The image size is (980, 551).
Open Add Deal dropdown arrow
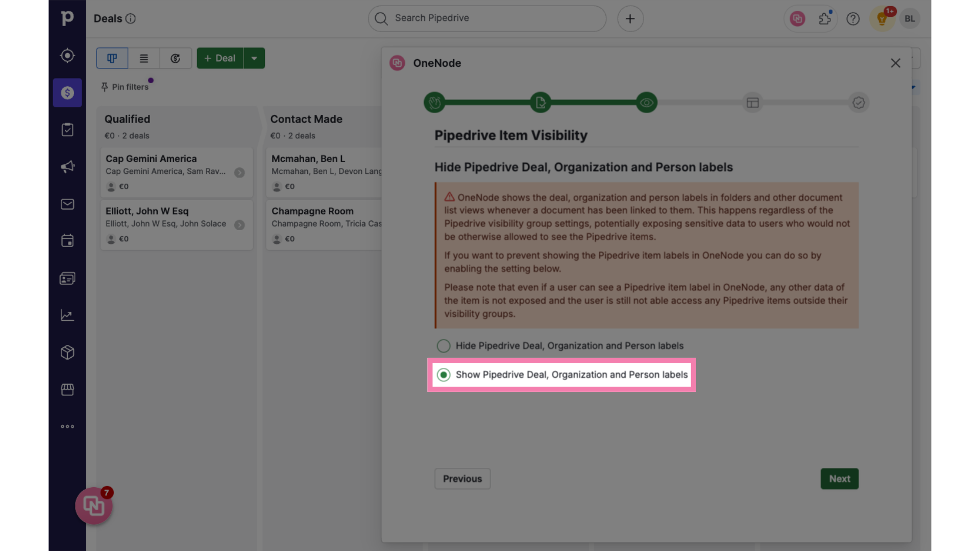254,58
